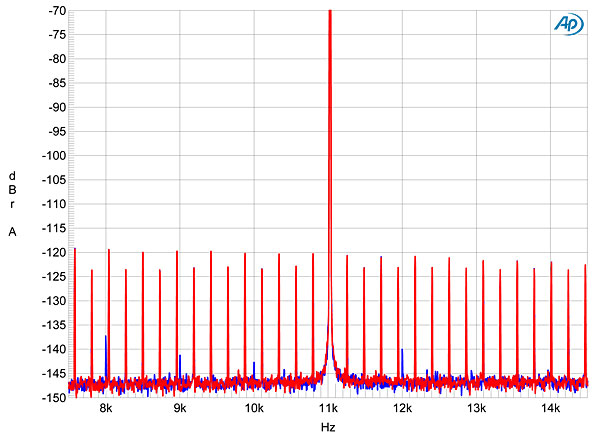Click the blue spike just left of 8k
This screenshot has height=442, width=600.
(x=106, y=356)
